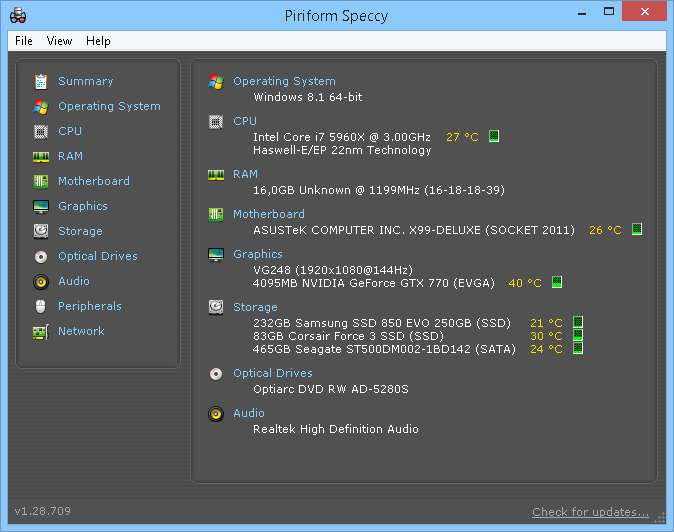Go to the RAM section in sidebar

pyautogui.click(x=70, y=156)
